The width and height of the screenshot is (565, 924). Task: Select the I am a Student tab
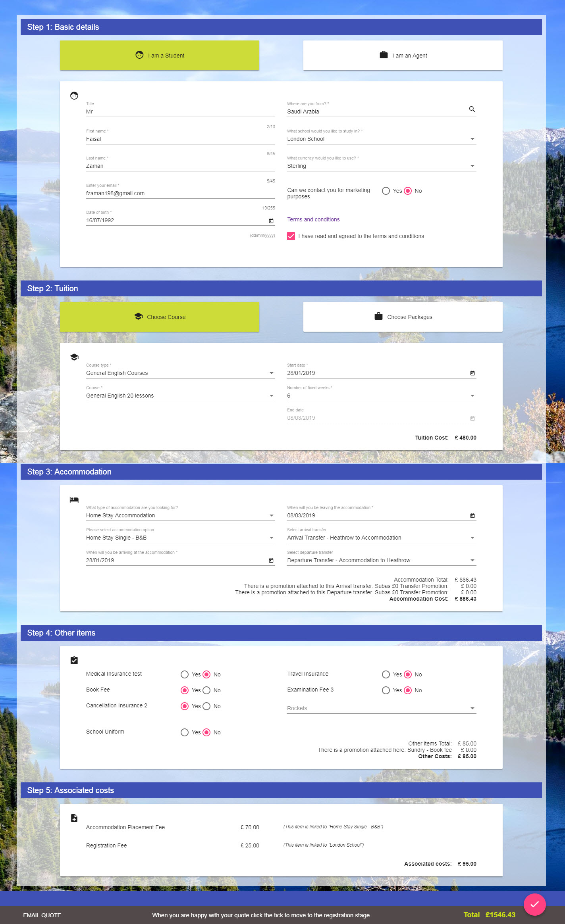point(160,56)
